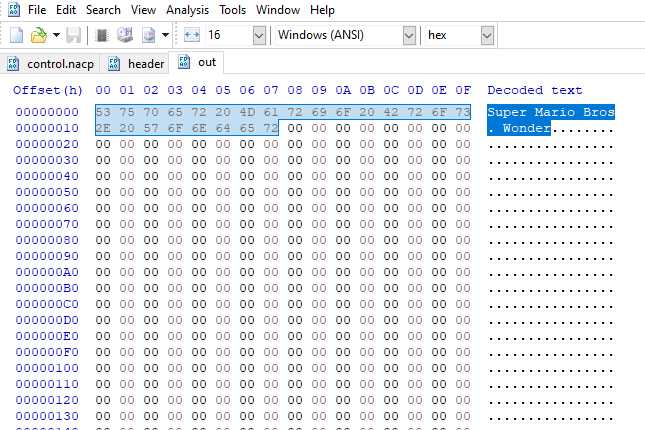Click the HxD application icon in menu bar
Viewport: 645px width, 430px height.
coord(14,9)
